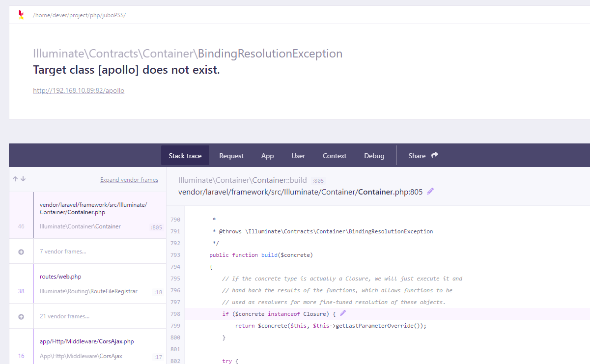Switch to the Request tab

[x=231, y=156]
